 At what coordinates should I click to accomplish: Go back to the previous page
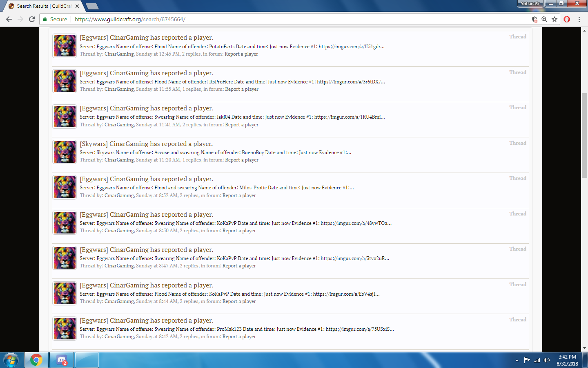click(9, 19)
